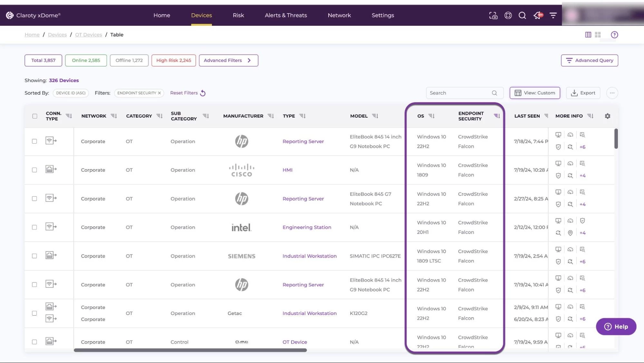The width and height of the screenshot is (644, 363).
Task: Click the support lifebuoy icon in header
Action: 508,15
